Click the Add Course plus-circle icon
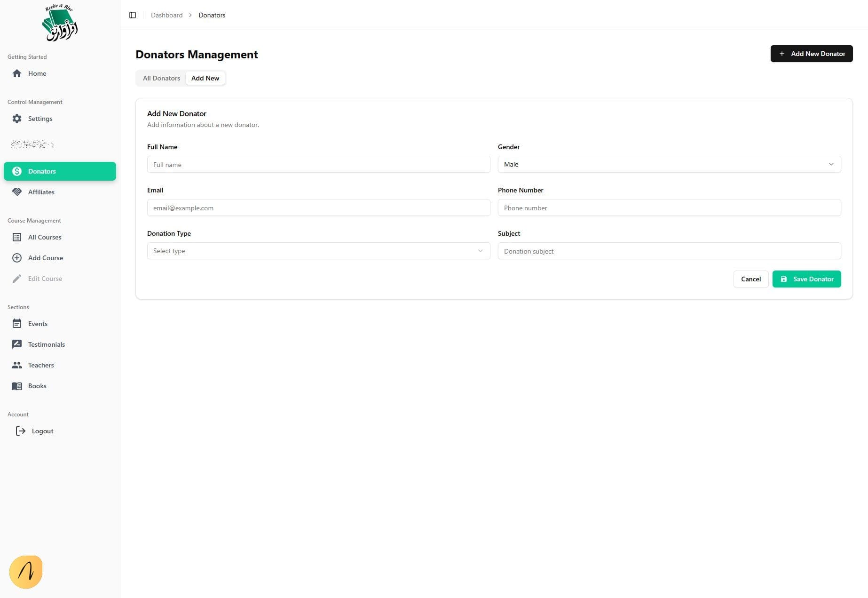 click(17, 258)
